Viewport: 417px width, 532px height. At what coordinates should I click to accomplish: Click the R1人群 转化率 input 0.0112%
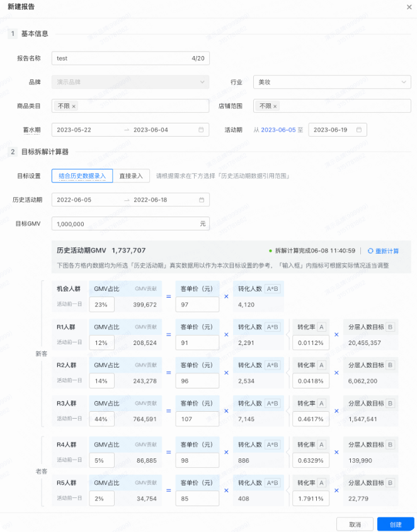click(311, 342)
